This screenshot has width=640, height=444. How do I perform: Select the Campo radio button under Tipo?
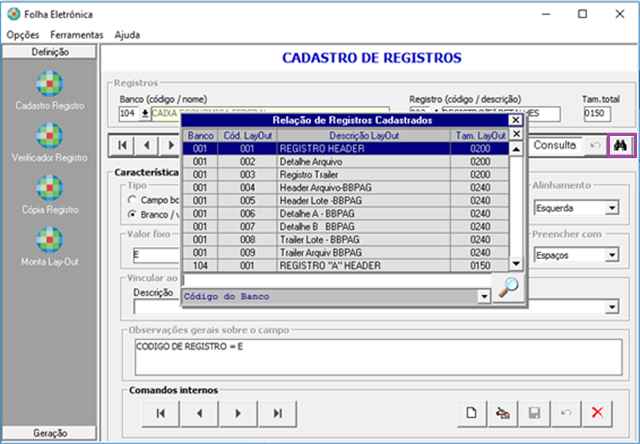click(x=132, y=200)
